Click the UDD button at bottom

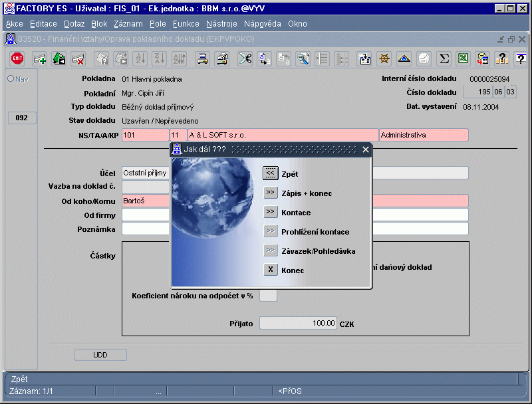click(x=100, y=355)
